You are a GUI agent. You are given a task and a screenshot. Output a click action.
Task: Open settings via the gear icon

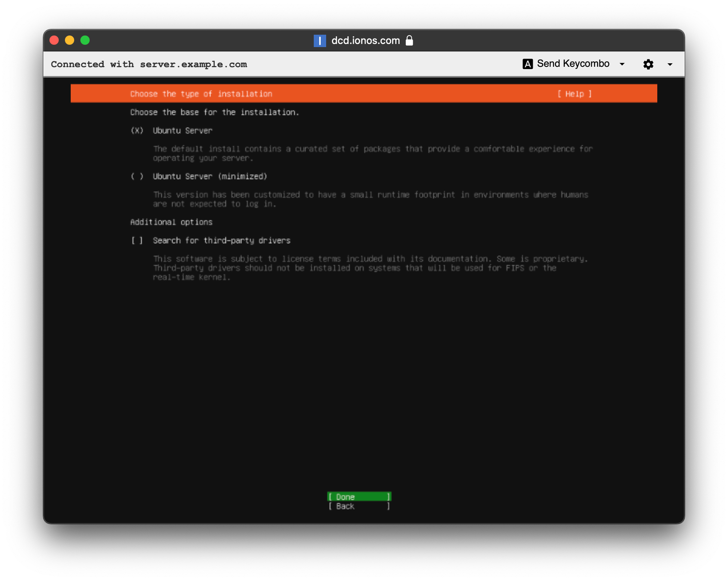[x=648, y=64]
